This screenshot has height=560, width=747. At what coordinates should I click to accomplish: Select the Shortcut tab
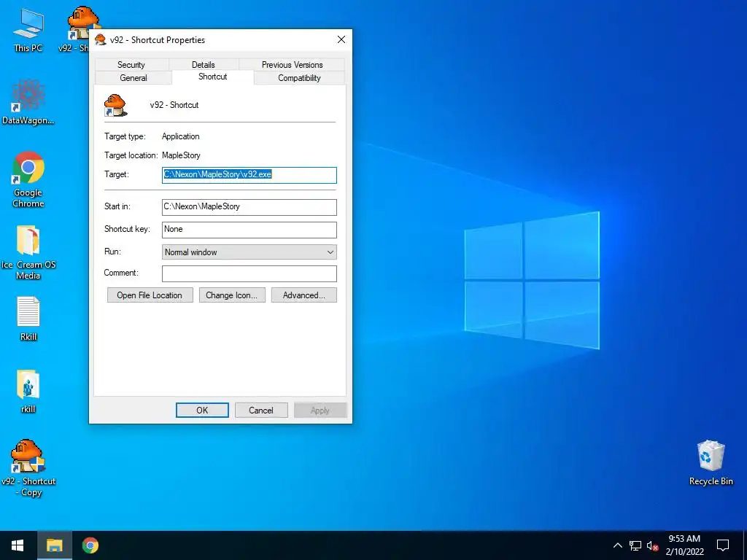212,77
